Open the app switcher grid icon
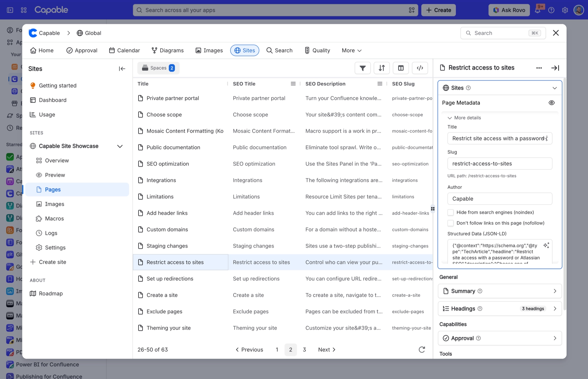 tap(24, 10)
